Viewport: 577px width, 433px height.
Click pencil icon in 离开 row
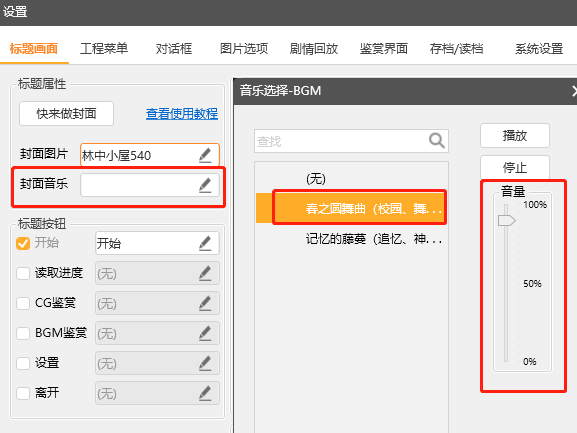(205, 393)
